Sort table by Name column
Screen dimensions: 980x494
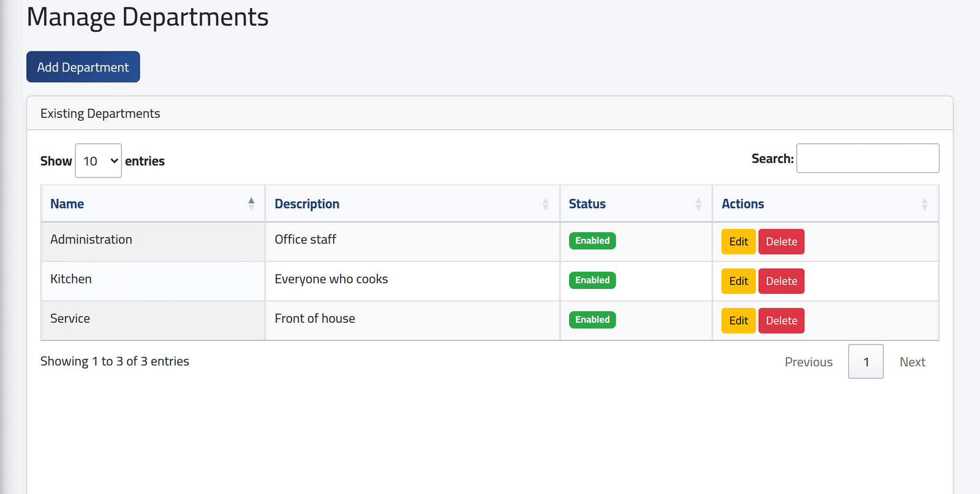[153, 204]
